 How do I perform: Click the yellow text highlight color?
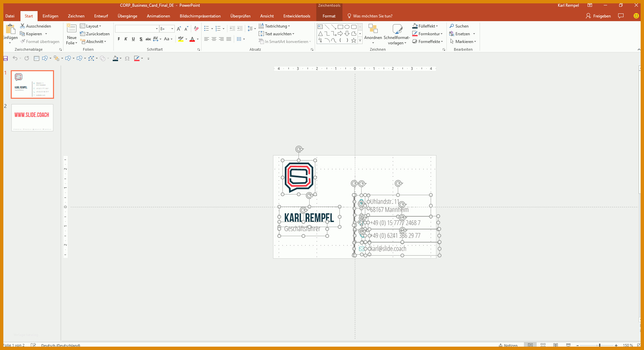181,39
